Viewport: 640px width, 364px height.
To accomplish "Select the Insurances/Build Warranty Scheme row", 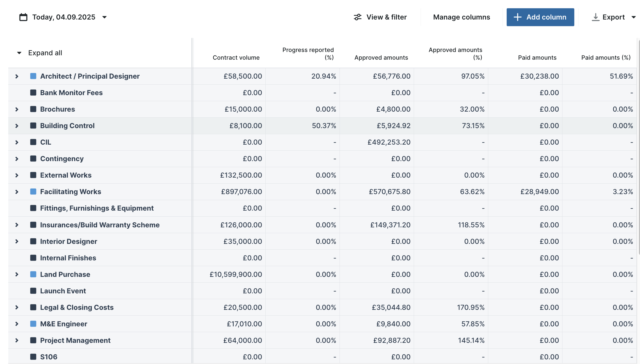I will [x=322, y=225].
